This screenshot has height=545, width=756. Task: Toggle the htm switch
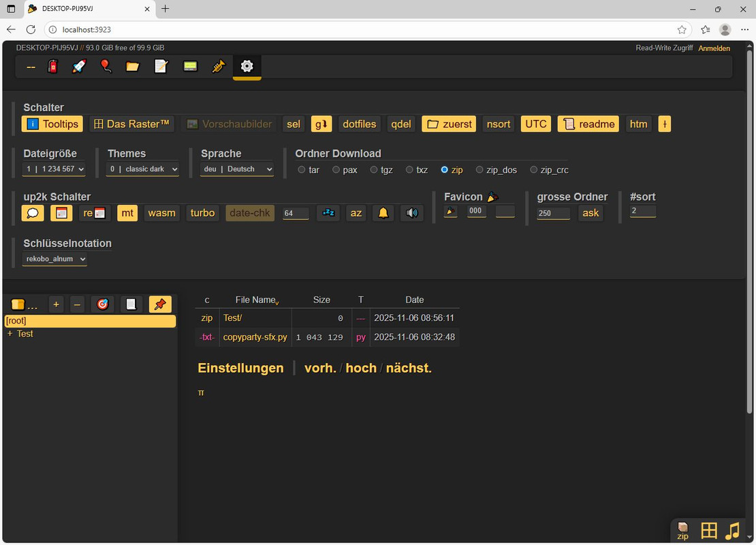638,124
